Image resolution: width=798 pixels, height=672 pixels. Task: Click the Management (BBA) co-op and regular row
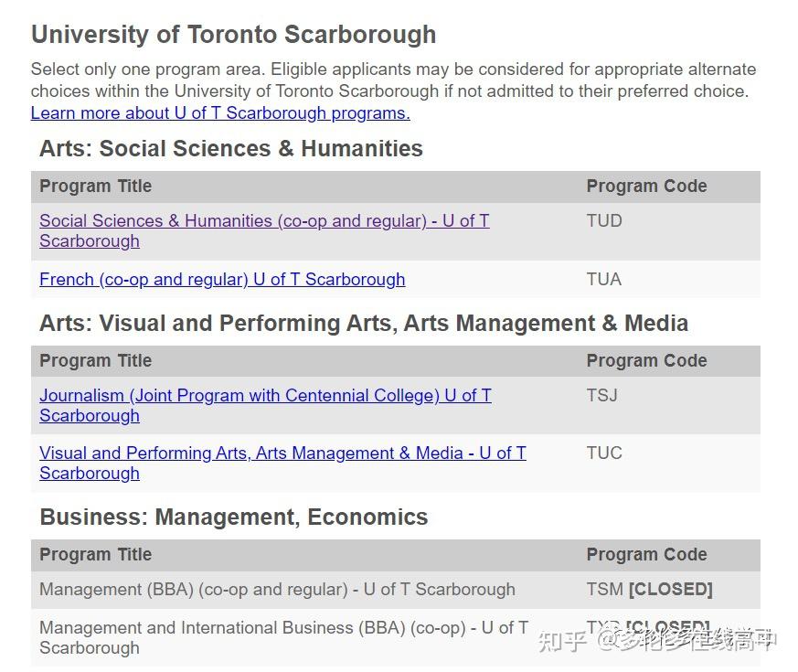pyautogui.click(x=277, y=590)
